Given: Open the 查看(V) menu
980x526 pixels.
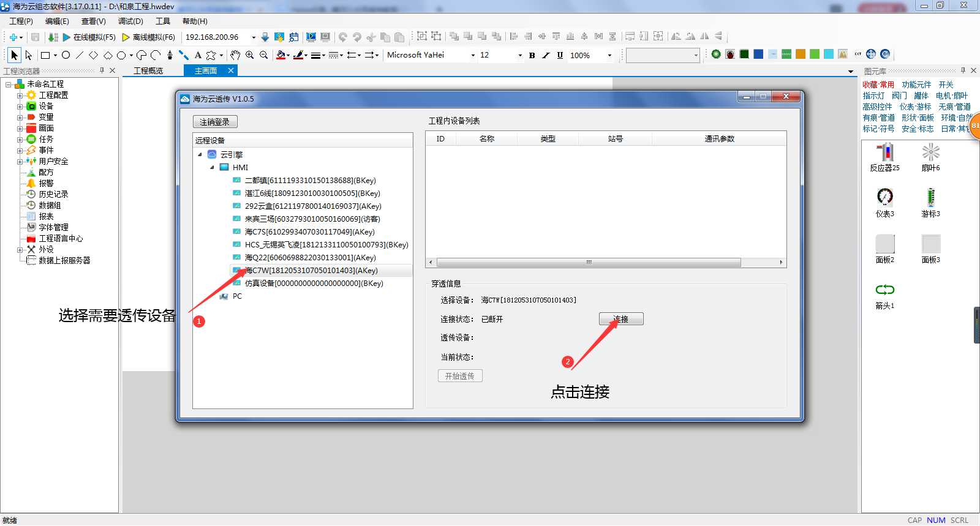Looking at the screenshot, I should point(94,21).
